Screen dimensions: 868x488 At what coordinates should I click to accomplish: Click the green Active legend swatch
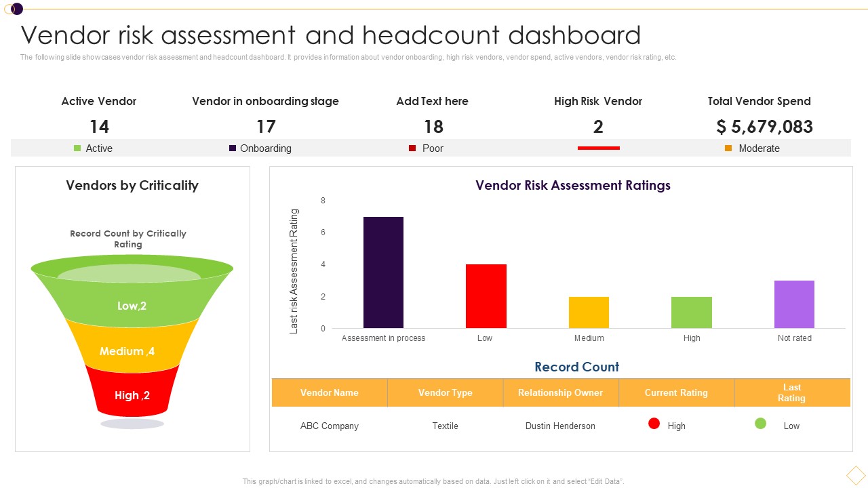[x=77, y=148]
